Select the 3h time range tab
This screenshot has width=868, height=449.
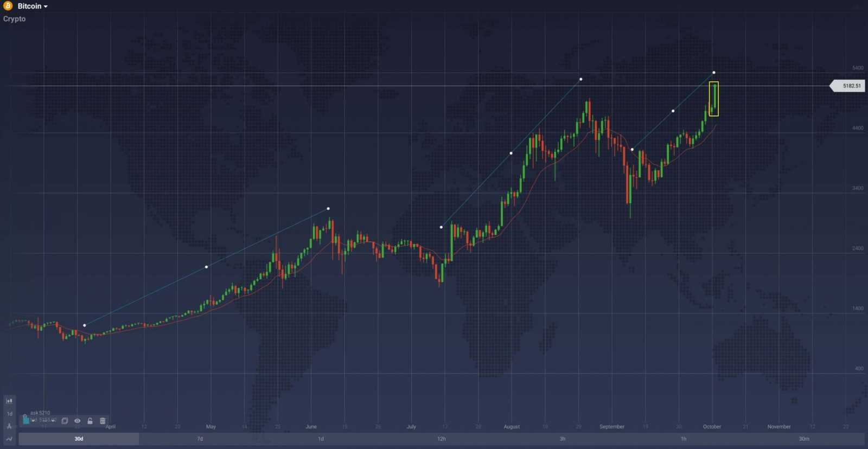tap(563, 439)
